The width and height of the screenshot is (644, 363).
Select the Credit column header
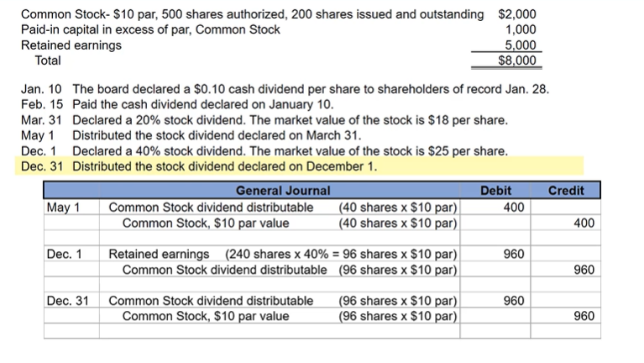point(565,191)
